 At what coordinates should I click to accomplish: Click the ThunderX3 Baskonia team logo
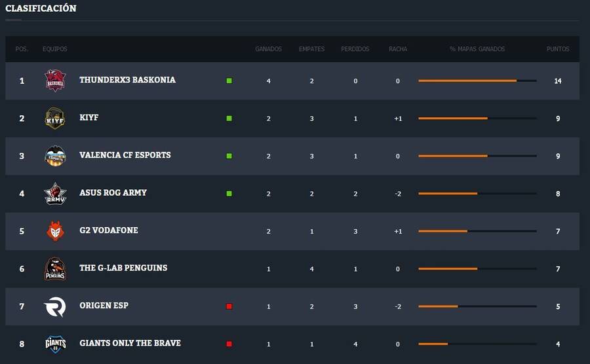click(x=55, y=81)
